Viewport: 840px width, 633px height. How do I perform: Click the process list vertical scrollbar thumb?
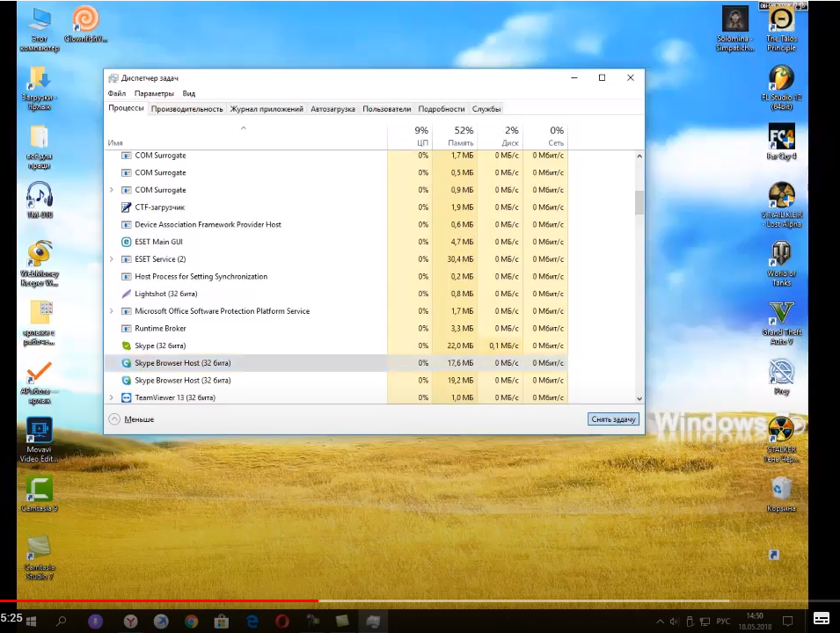point(639,202)
